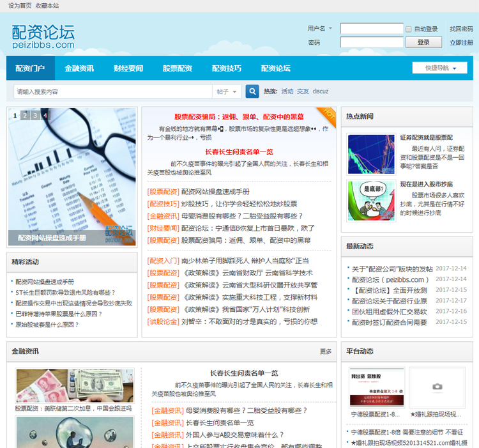The width and height of the screenshot is (479, 448).
Task: Open 原始股被套是什么原因？ in 精彩活动
Action: pos(47,325)
